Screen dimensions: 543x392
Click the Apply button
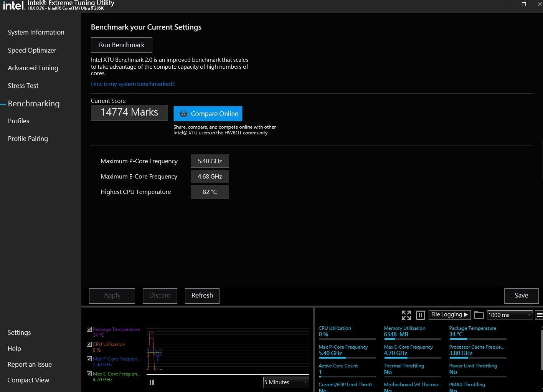pyautogui.click(x=112, y=296)
